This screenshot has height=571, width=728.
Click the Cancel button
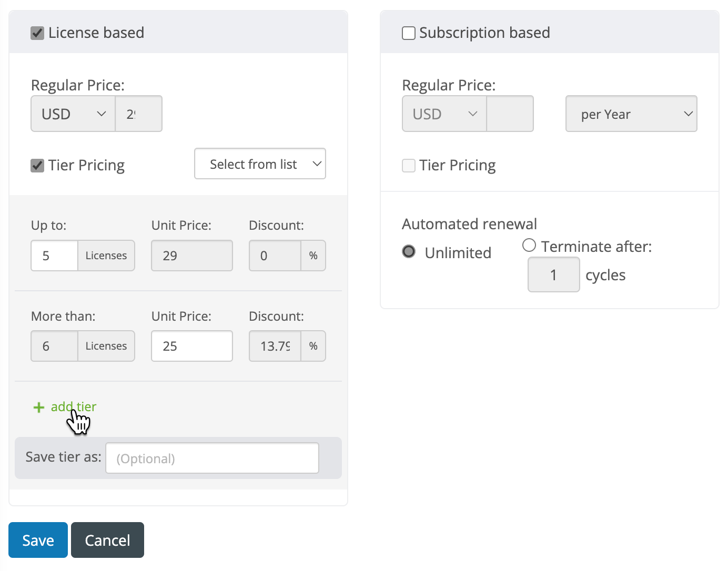pyautogui.click(x=107, y=540)
